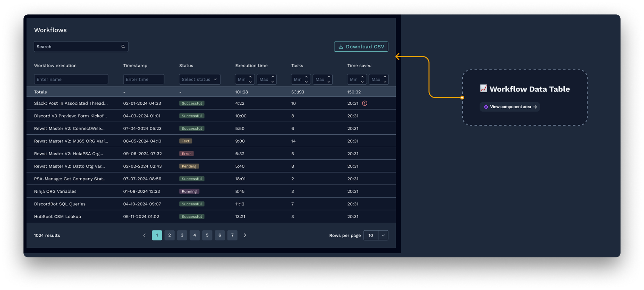
Task: Go to next page with right chevron
Action: pyautogui.click(x=245, y=235)
